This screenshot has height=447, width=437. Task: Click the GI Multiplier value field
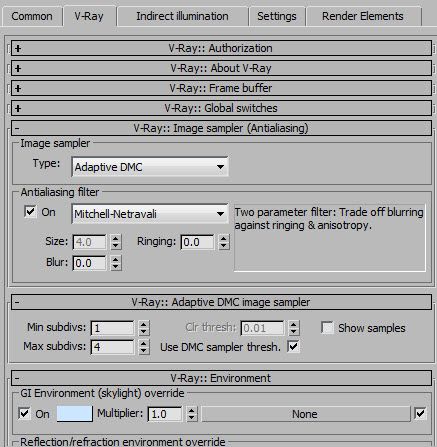165,414
